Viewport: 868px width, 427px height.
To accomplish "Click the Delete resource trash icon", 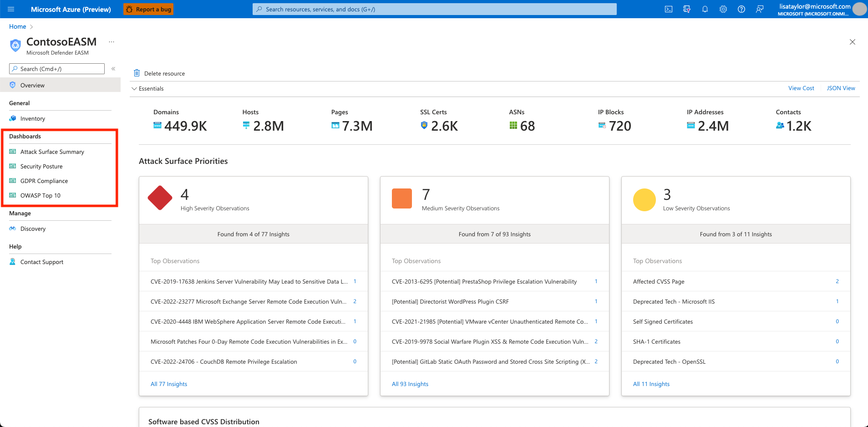I will click(x=137, y=73).
